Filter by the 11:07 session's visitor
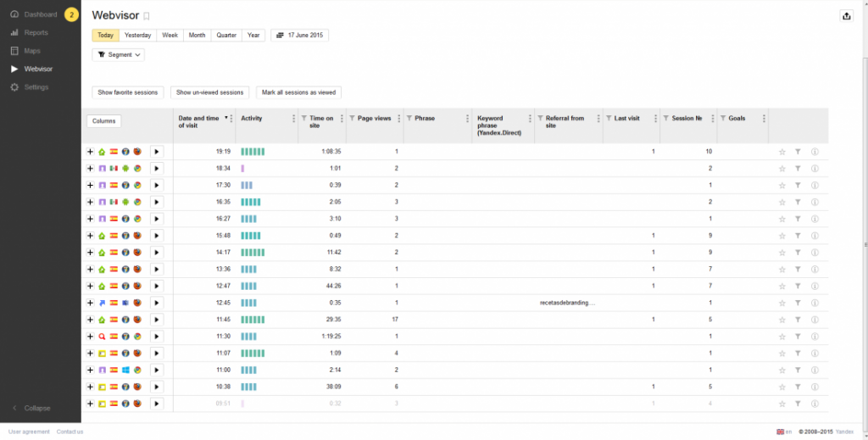The image size is (868, 440). [x=798, y=354]
